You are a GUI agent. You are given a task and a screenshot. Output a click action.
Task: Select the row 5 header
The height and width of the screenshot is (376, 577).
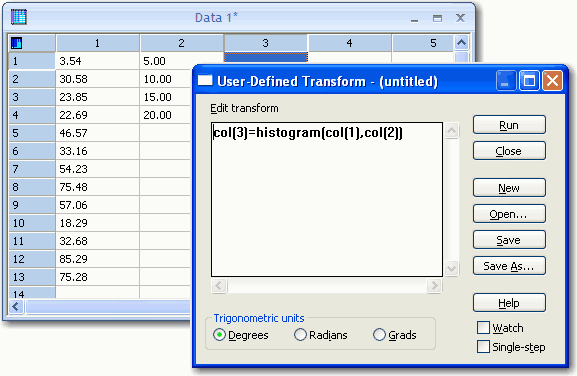(32, 133)
